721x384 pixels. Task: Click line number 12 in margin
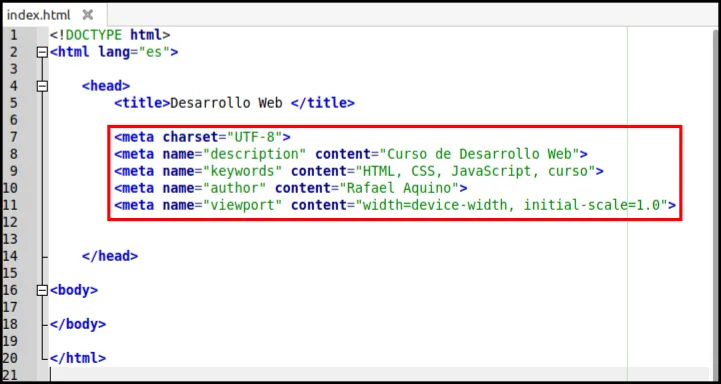coord(9,222)
